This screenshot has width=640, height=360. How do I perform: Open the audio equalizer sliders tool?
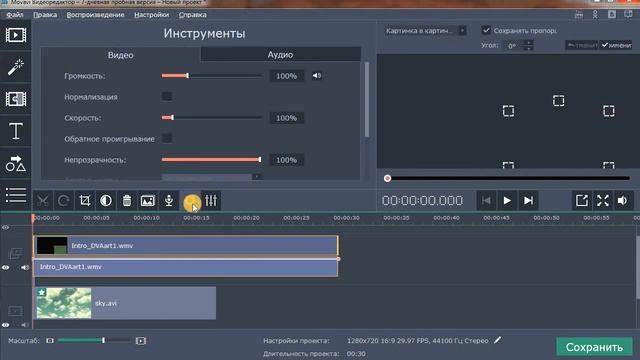tap(211, 200)
